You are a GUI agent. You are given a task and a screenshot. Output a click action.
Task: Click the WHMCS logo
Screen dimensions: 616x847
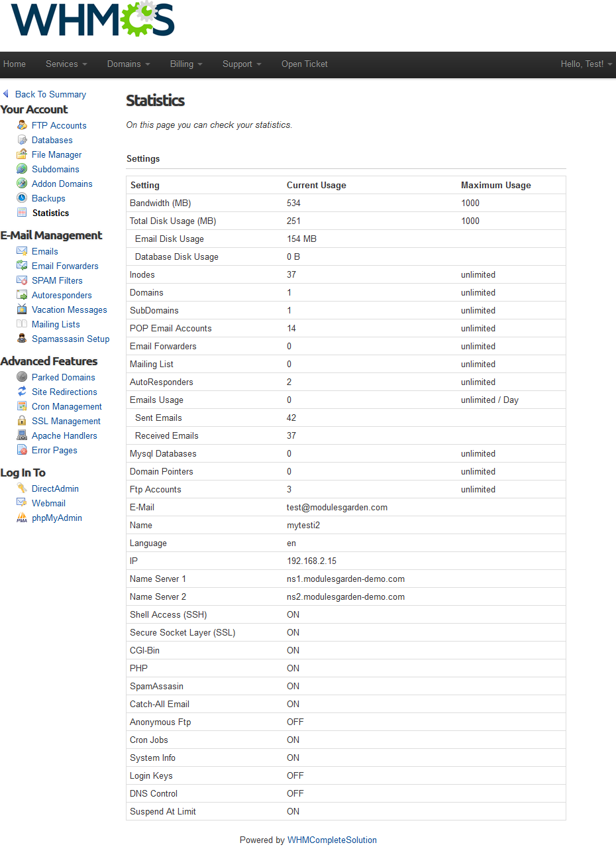click(92, 19)
